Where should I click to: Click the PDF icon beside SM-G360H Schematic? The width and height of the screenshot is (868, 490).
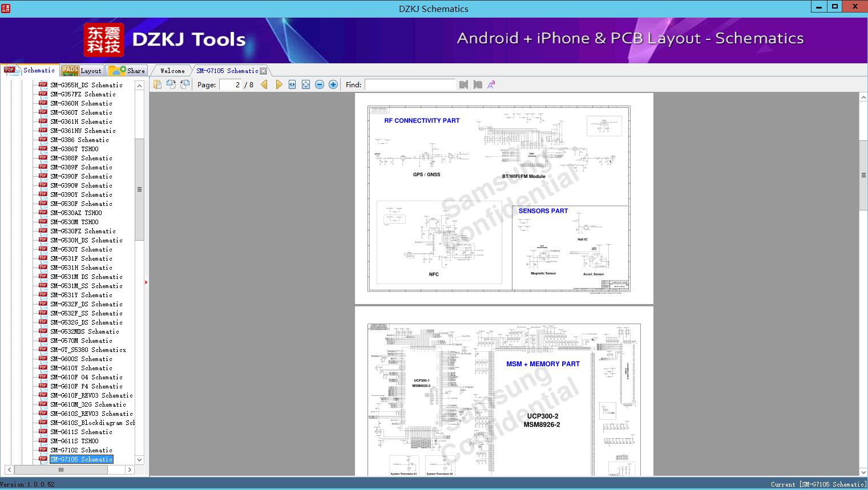[43, 103]
